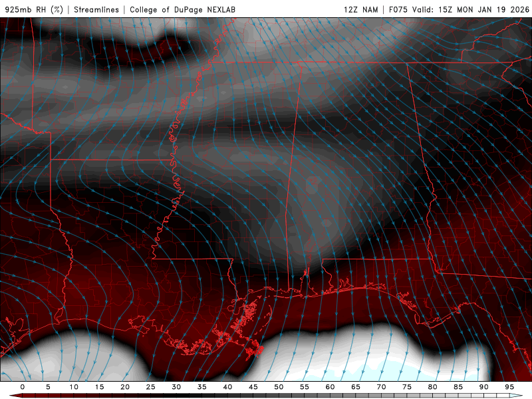532x399 pixels.
Task: Select the "70" humidity scale value
Action: (x=381, y=387)
